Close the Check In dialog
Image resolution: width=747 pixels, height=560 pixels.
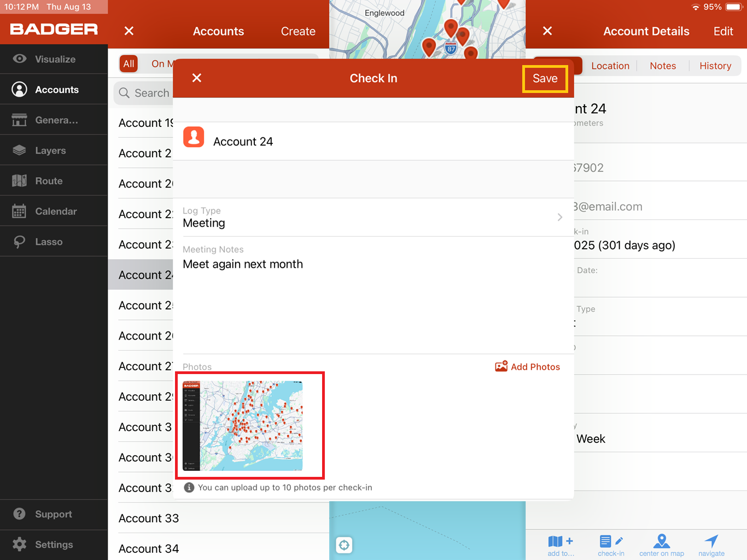click(x=197, y=78)
